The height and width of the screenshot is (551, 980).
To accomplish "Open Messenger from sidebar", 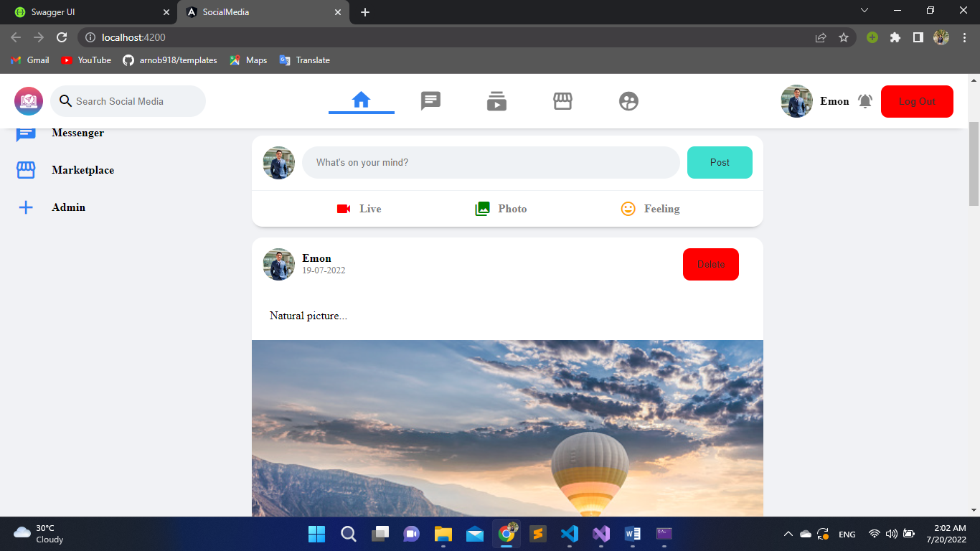I will pyautogui.click(x=78, y=133).
